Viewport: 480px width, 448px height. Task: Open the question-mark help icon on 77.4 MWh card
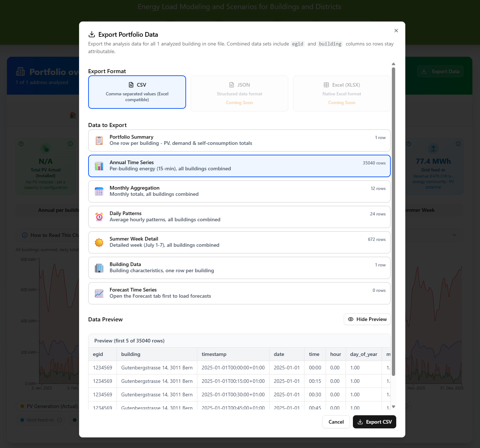409,144
